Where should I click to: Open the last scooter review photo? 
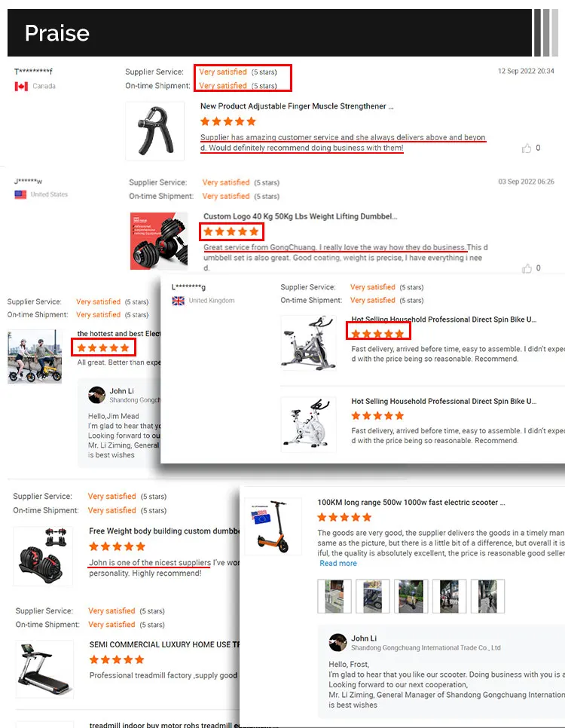click(x=487, y=597)
